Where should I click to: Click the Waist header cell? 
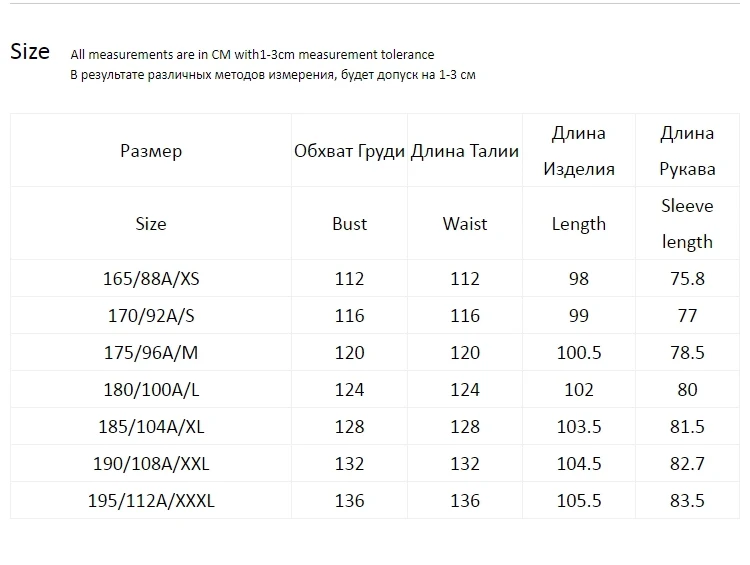click(464, 223)
